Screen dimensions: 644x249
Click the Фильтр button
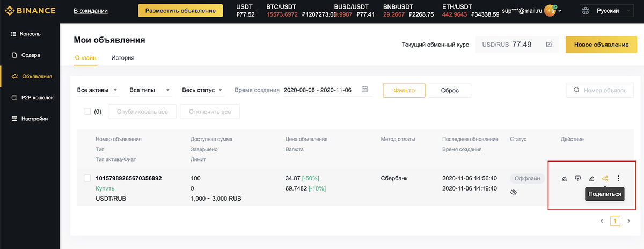(x=404, y=90)
